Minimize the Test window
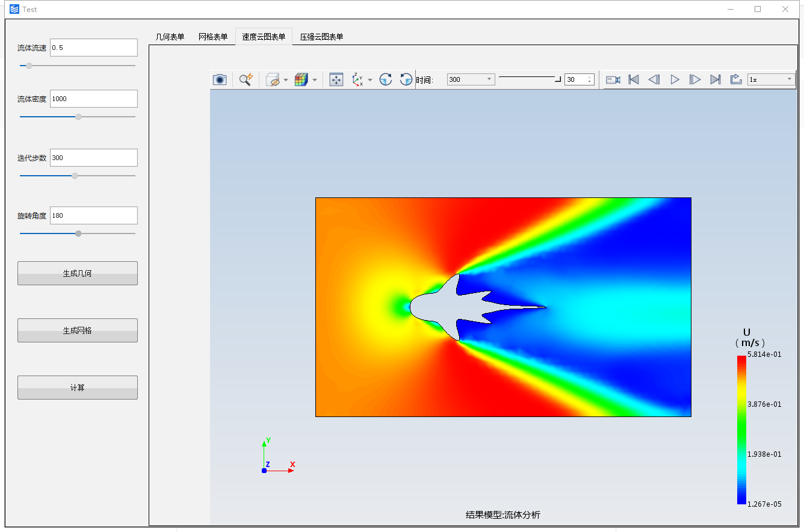Screen dimensions: 804x532 pyautogui.click(x=731, y=9)
